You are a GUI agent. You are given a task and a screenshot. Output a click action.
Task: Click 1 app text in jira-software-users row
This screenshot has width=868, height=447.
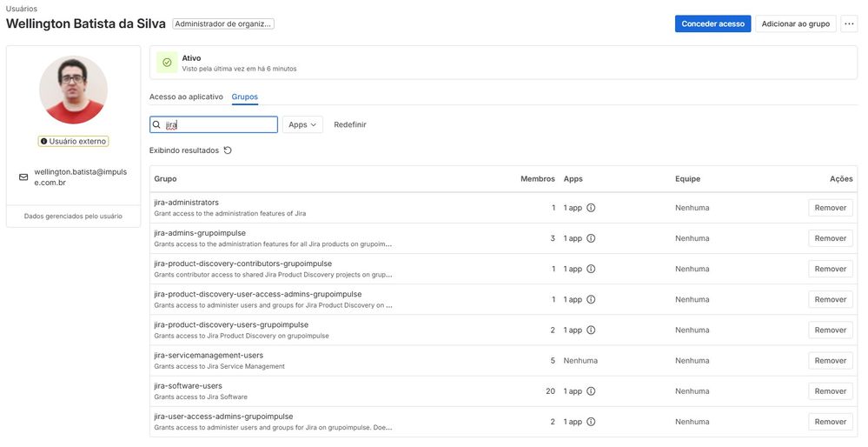pos(573,391)
